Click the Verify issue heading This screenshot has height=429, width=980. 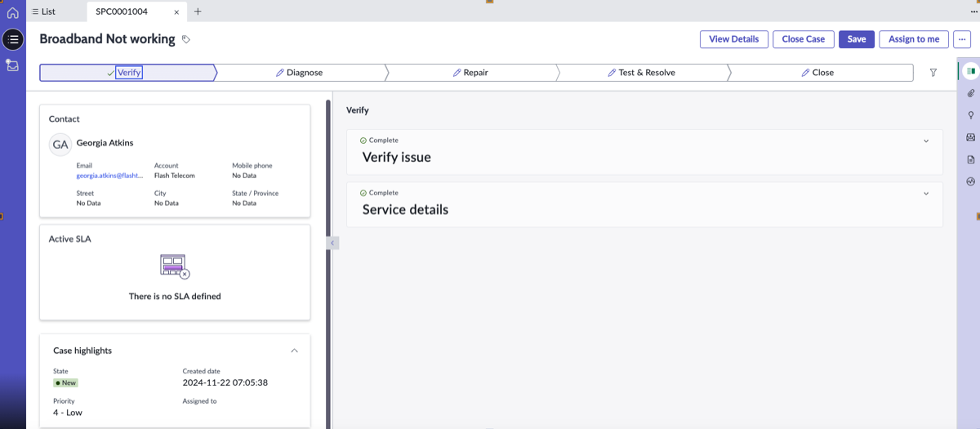point(396,157)
